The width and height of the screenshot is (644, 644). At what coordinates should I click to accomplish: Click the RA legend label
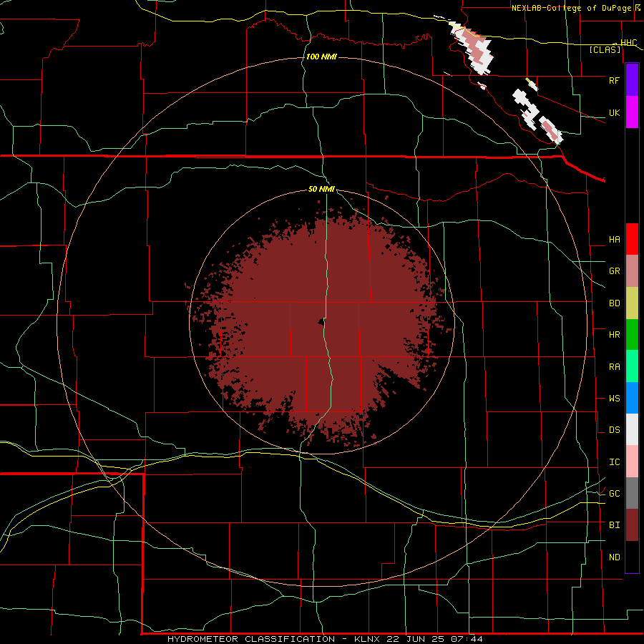tap(614, 366)
